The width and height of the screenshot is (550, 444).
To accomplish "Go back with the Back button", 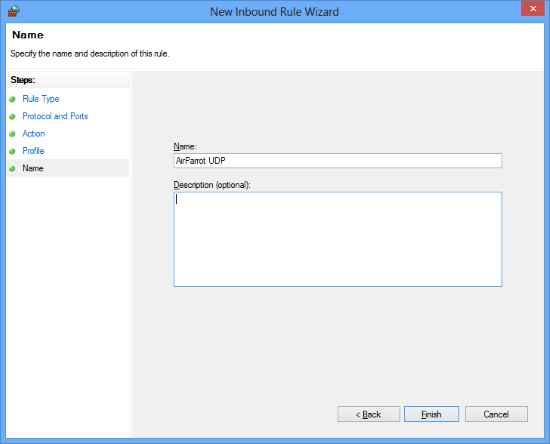I will (x=368, y=414).
